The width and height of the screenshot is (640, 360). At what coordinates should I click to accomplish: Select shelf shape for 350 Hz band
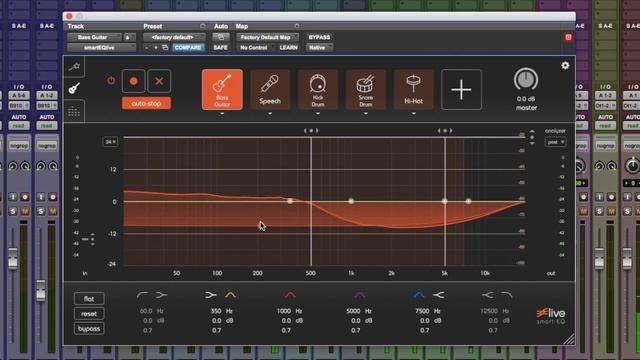point(211,295)
